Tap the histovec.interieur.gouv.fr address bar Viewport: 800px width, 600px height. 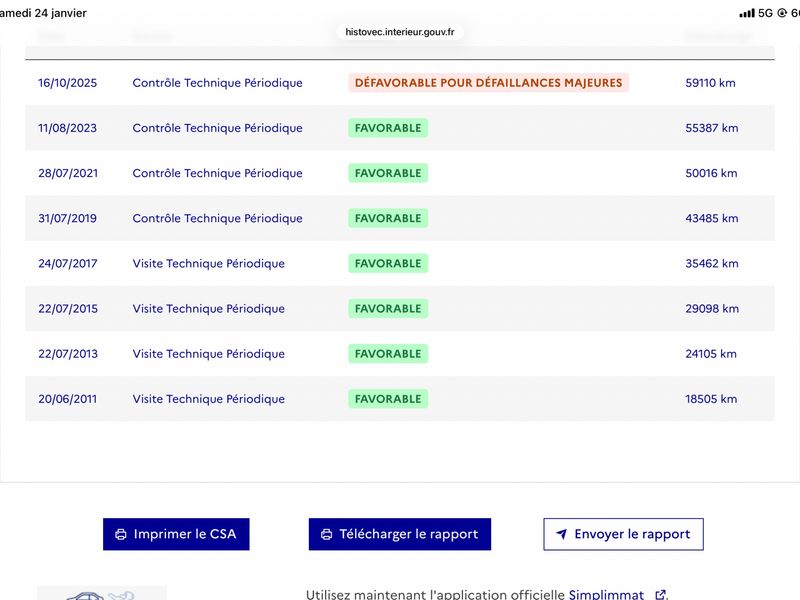click(x=399, y=32)
